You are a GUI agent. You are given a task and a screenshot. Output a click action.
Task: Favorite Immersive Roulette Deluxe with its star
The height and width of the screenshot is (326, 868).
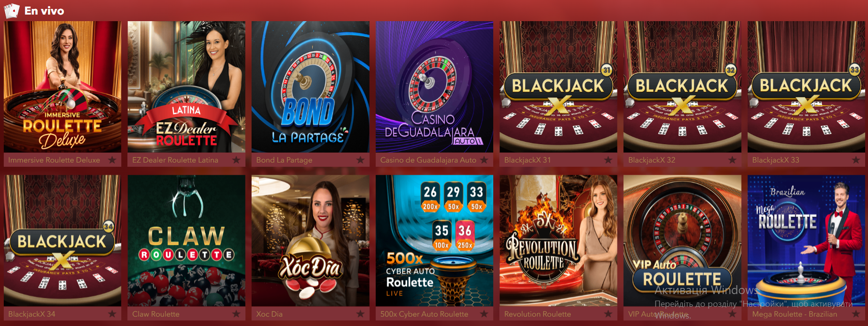point(112,160)
